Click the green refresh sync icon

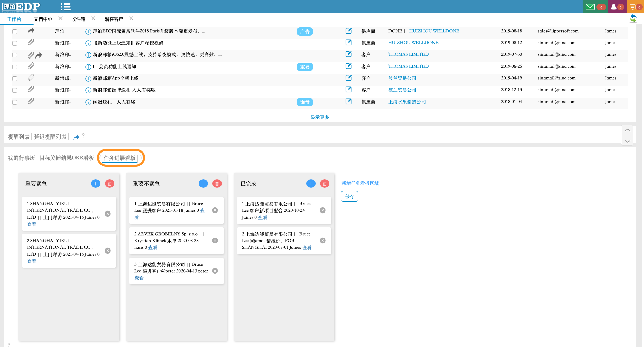pyautogui.click(x=633, y=18)
